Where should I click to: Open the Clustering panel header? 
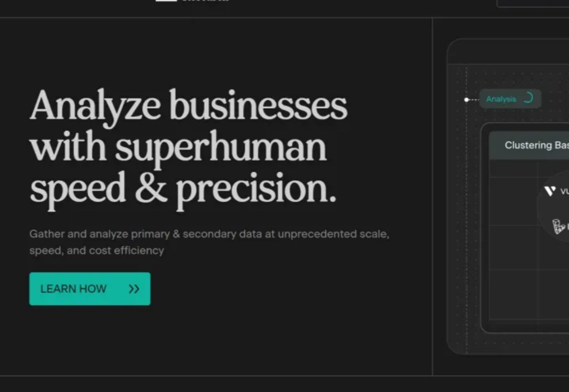[x=529, y=145]
